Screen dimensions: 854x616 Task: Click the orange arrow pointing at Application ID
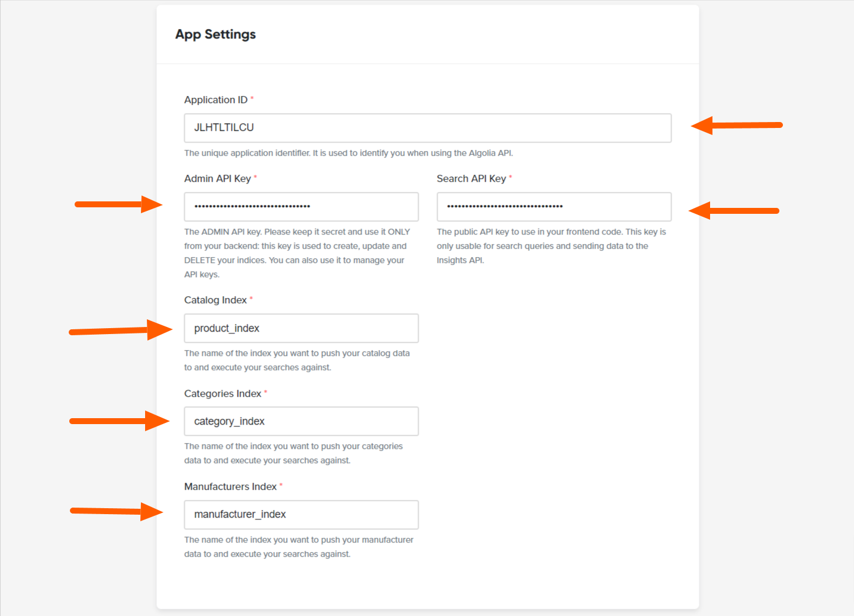coord(737,125)
